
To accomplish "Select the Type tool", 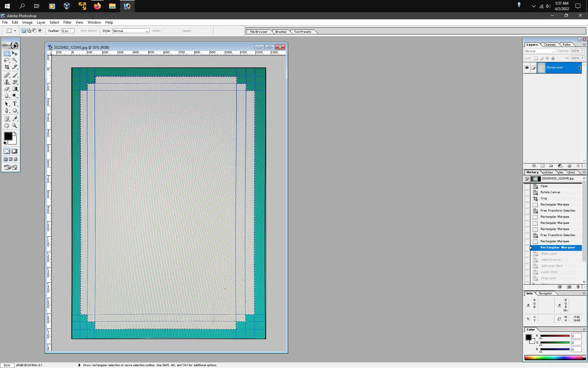I will pyautogui.click(x=14, y=104).
